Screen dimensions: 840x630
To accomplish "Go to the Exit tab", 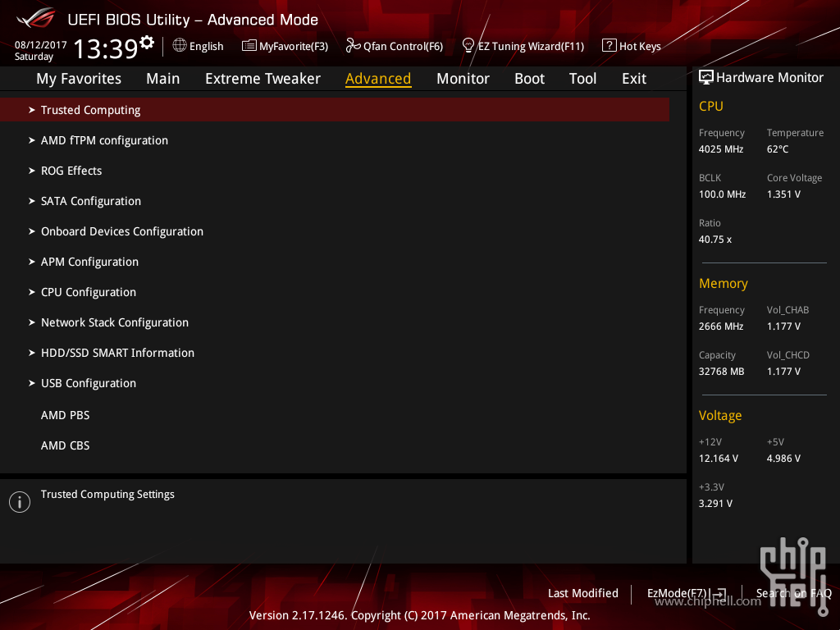I will (x=634, y=79).
